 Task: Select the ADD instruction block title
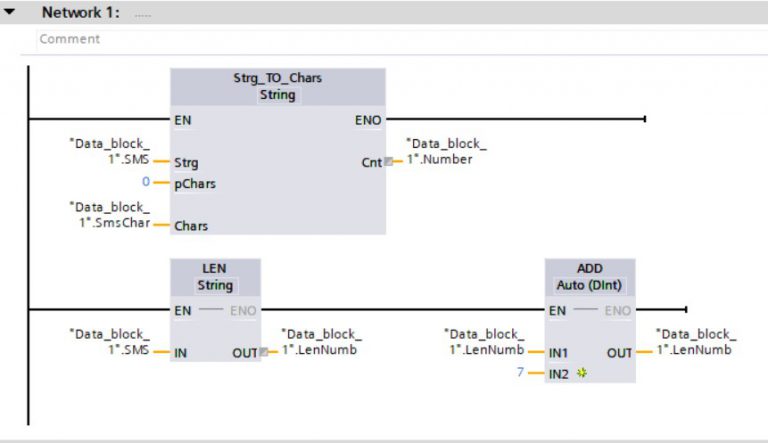590,270
